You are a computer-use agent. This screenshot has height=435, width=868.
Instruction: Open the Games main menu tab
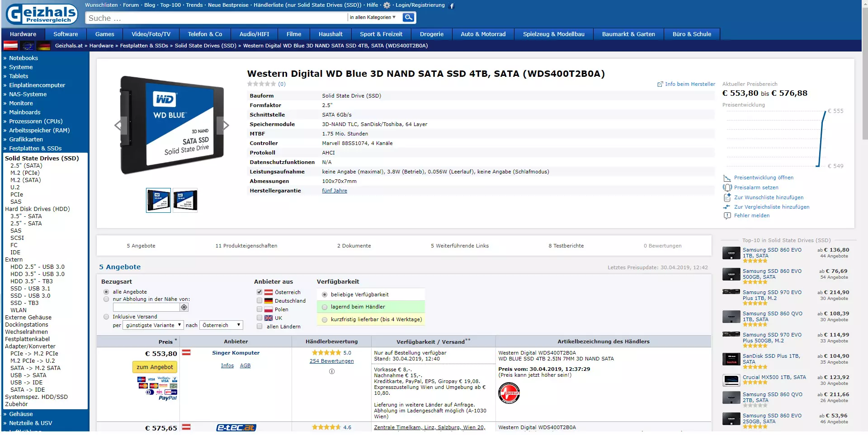(105, 34)
